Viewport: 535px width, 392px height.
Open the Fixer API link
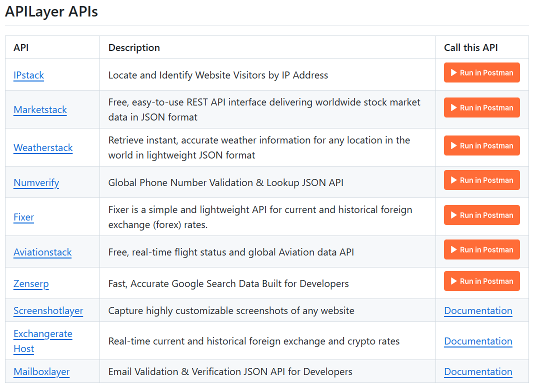coord(23,217)
